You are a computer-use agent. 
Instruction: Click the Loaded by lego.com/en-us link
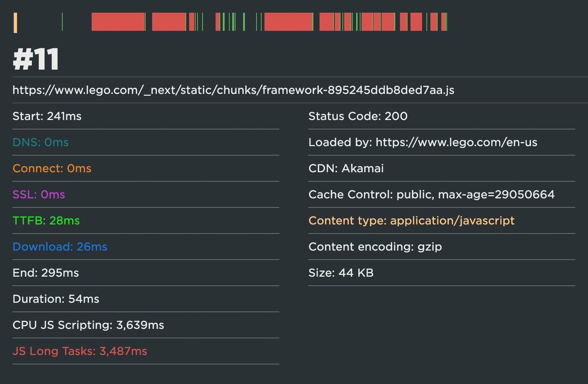click(x=456, y=142)
